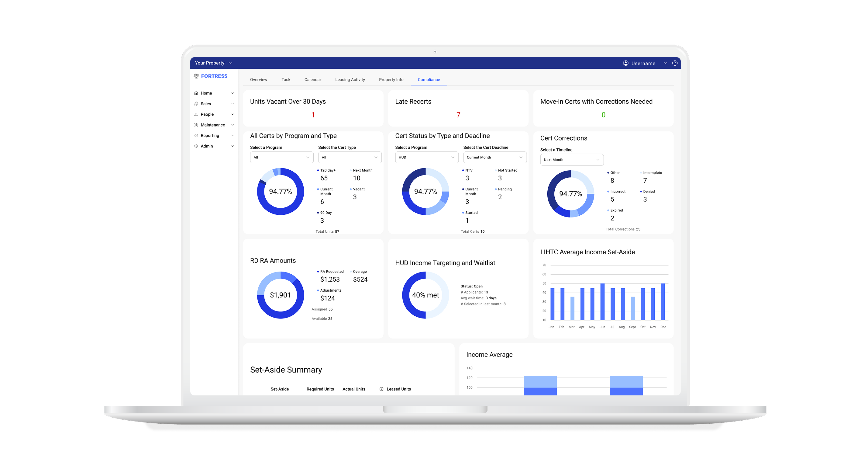Switch to the Property Info tab

point(391,80)
